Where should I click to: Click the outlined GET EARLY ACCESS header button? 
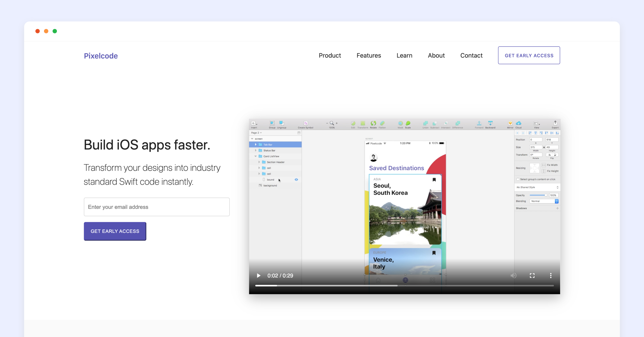529,55
